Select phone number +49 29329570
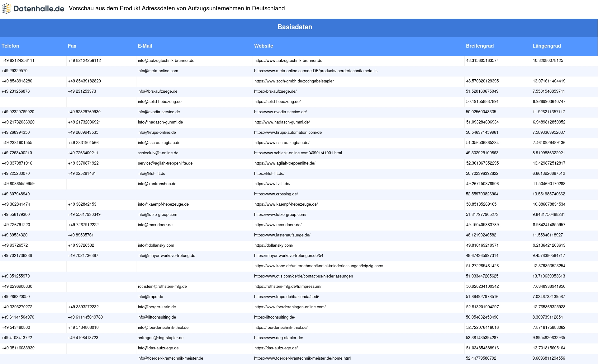Viewport: 598px width, 364px height. (x=14, y=71)
